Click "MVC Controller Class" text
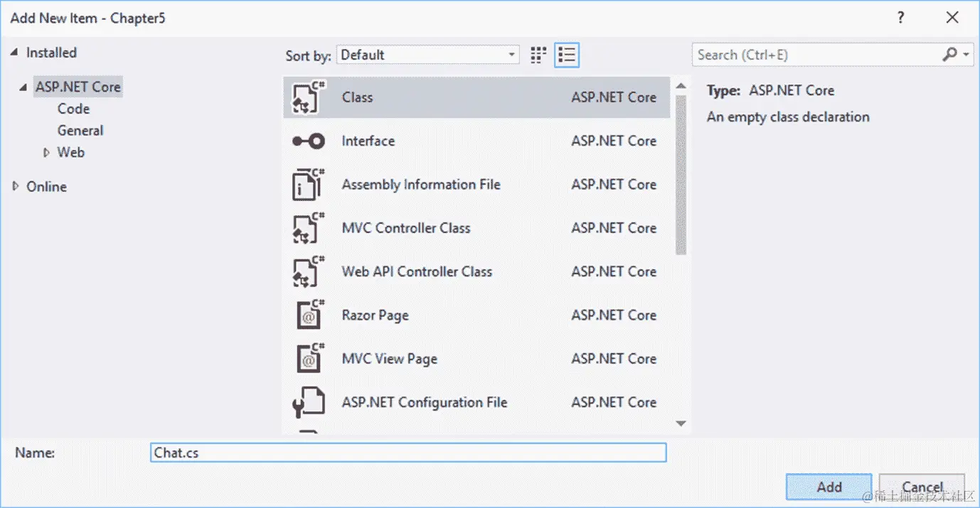Viewport: 980px width, 508px height. click(406, 228)
